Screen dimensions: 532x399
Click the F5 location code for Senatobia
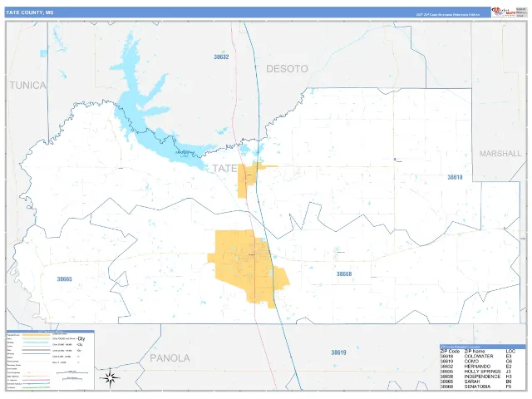tap(509, 387)
